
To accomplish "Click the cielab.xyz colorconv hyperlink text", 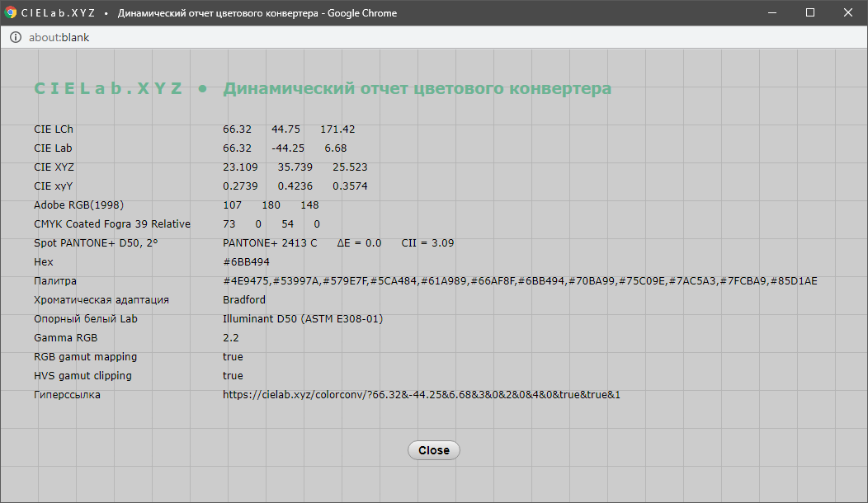I will 422,394.
